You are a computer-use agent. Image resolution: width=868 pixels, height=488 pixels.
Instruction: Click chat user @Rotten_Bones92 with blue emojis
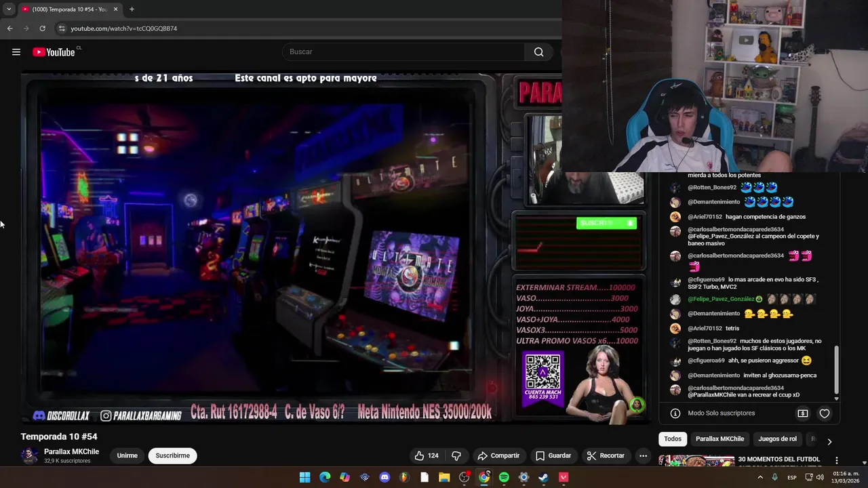click(711, 188)
